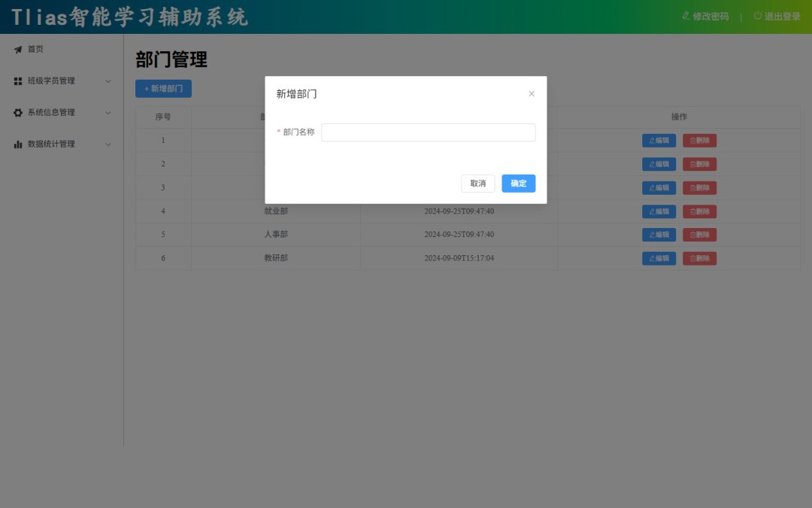Delete row 2 with 删除 button
The width and height of the screenshot is (812, 508).
click(700, 164)
